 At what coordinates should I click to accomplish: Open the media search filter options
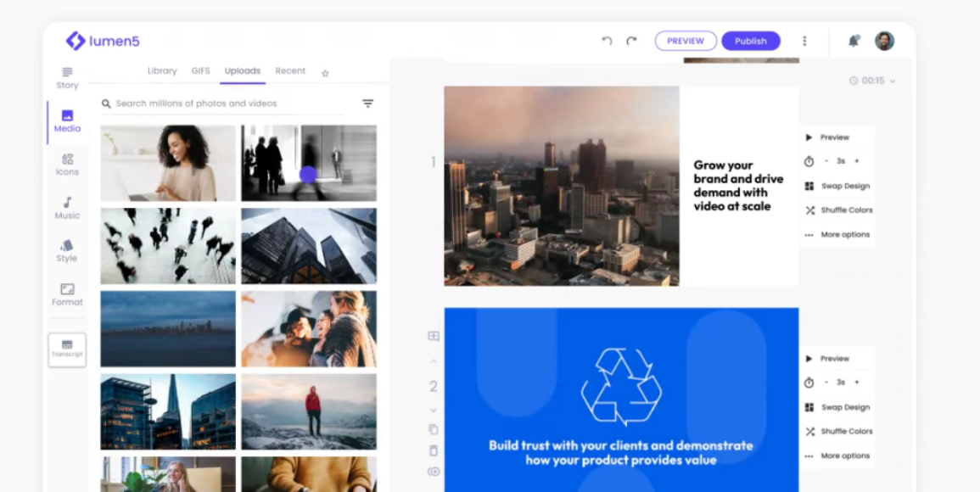367,103
